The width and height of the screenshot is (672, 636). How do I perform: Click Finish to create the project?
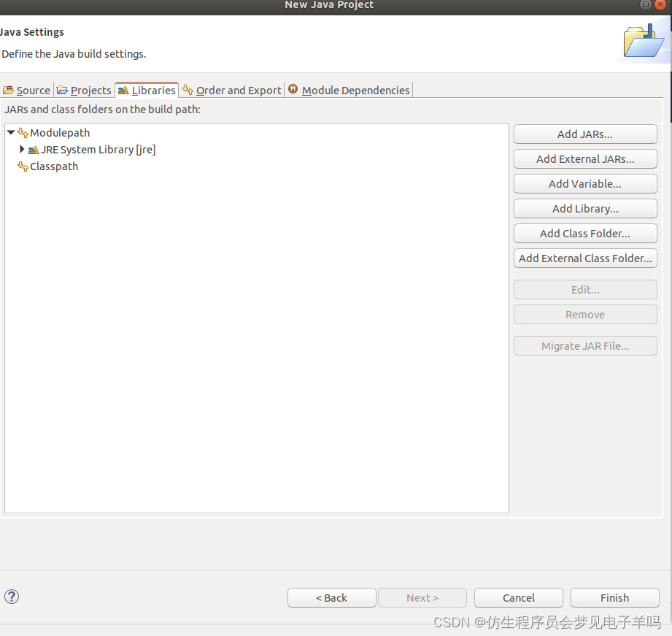click(x=614, y=598)
